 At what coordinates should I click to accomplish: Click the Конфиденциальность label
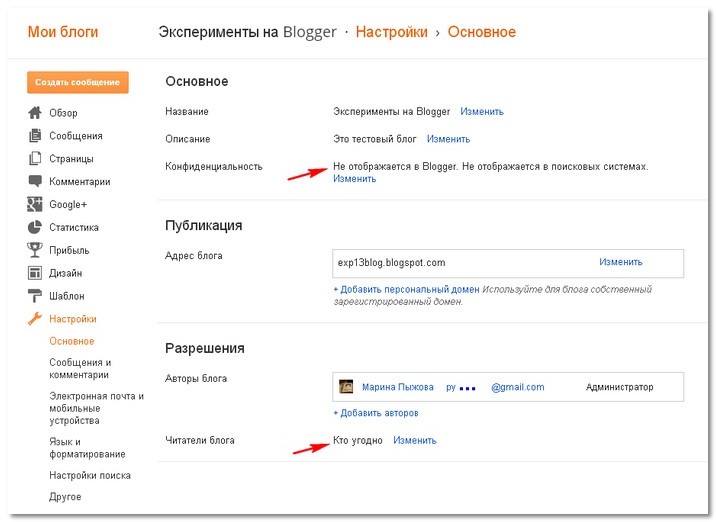(214, 166)
